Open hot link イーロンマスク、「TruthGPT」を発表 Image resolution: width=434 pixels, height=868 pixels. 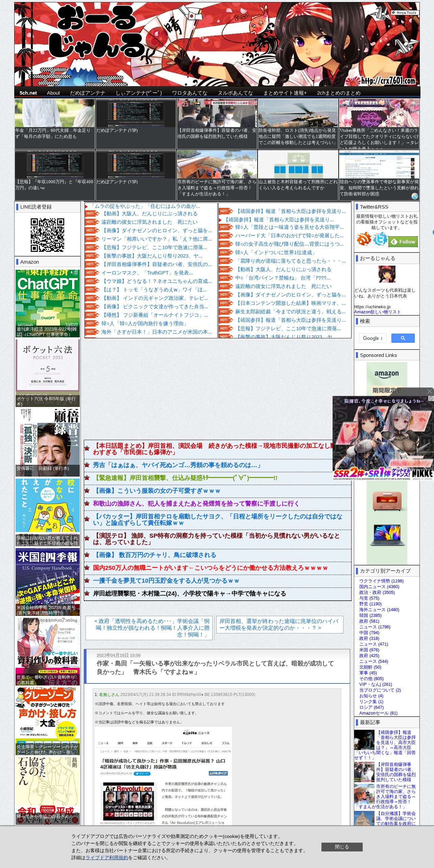(147, 273)
